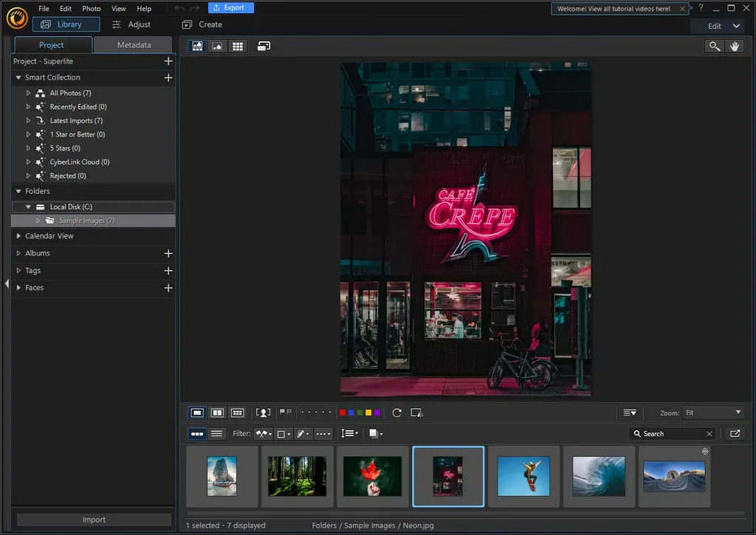The width and height of the screenshot is (756, 535).
Task: Click the rotate photo icon
Action: click(396, 413)
